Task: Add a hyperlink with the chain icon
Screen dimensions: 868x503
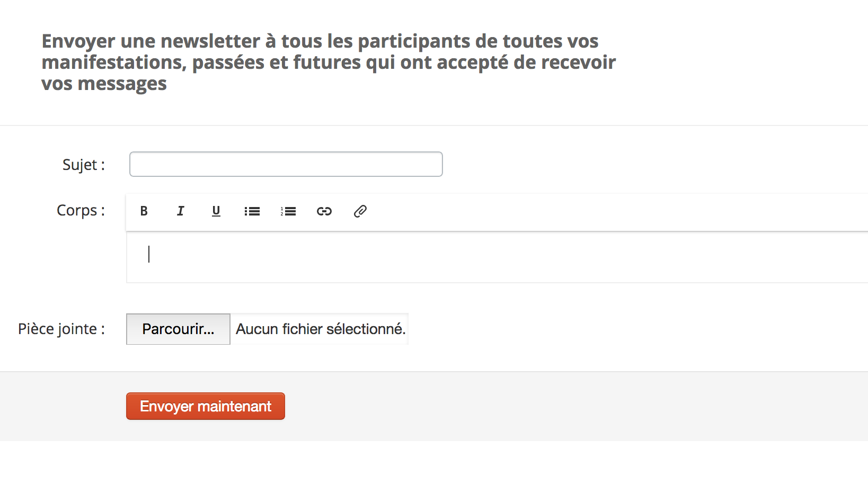Action: [324, 211]
